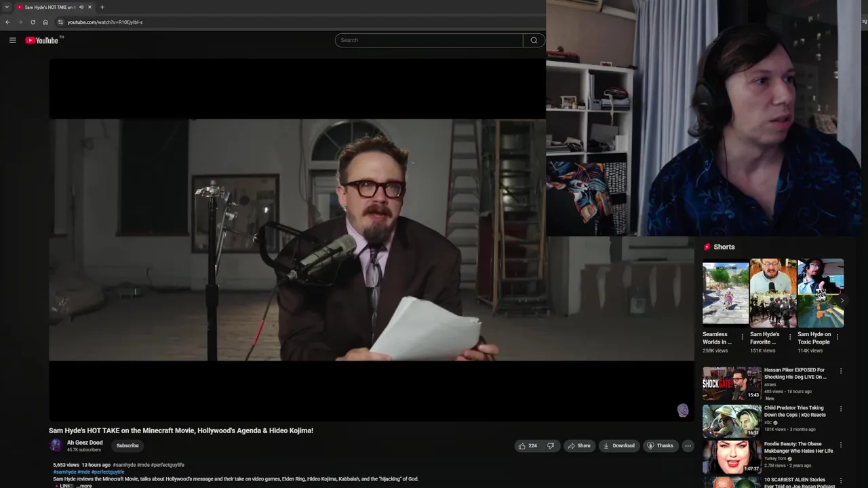Open the Ah Geez Dood channel name
Image resolution: width=868 pixels, height=488 pixels.
pos(85,443)
